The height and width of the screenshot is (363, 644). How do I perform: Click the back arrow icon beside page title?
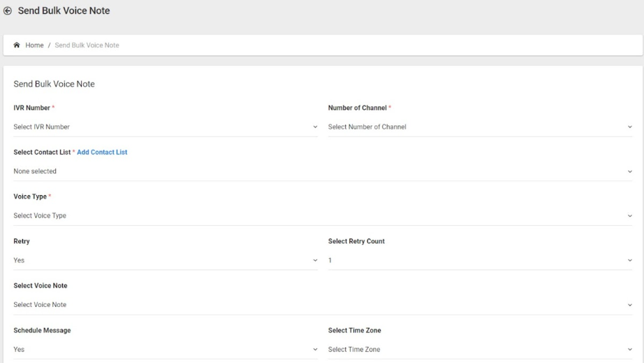point(8,10)
